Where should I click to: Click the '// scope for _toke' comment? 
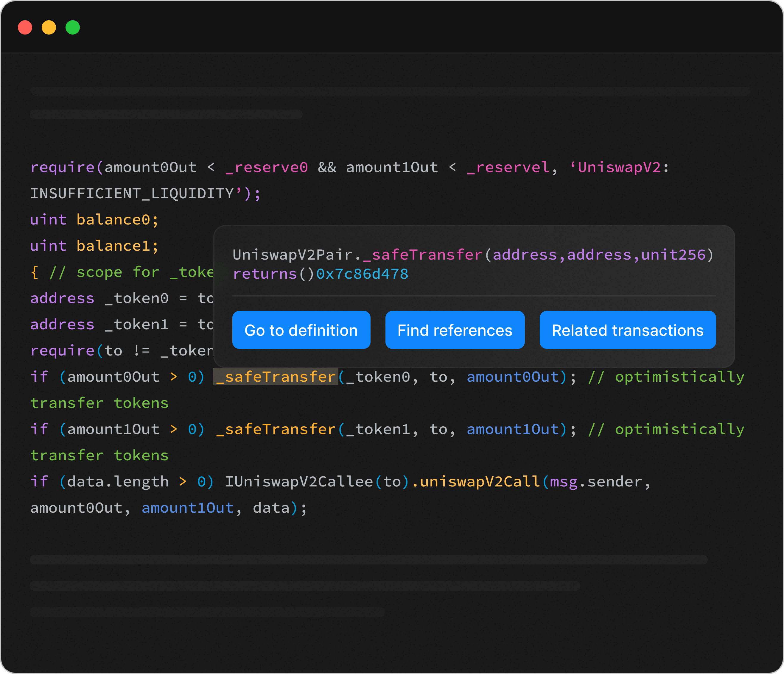coord(131,272)
